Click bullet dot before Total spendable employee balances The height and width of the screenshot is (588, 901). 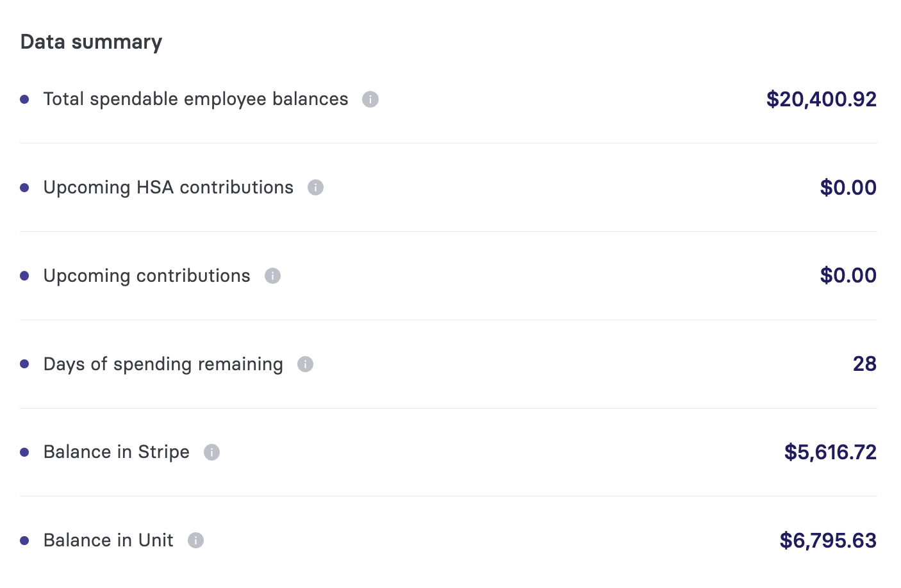pos(24,99)
